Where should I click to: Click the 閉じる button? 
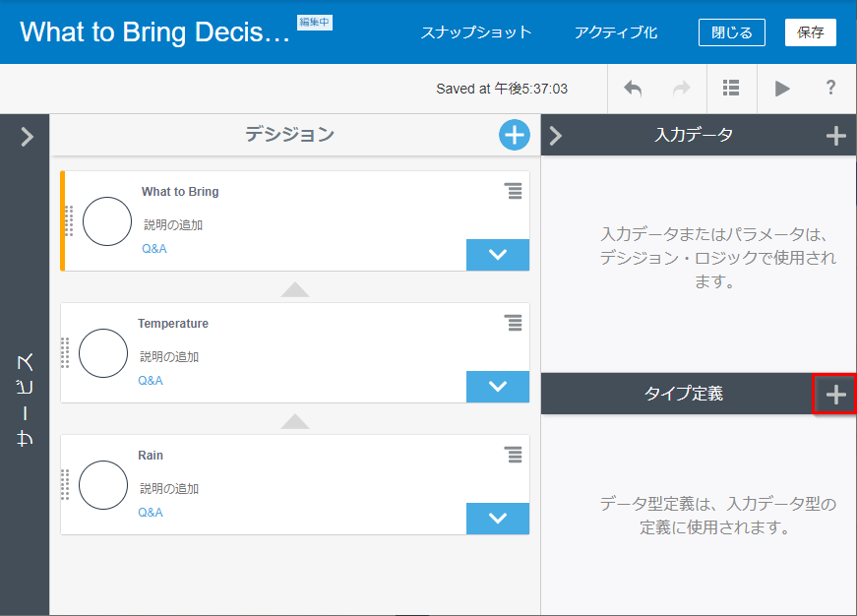click(x=731, y=32)
